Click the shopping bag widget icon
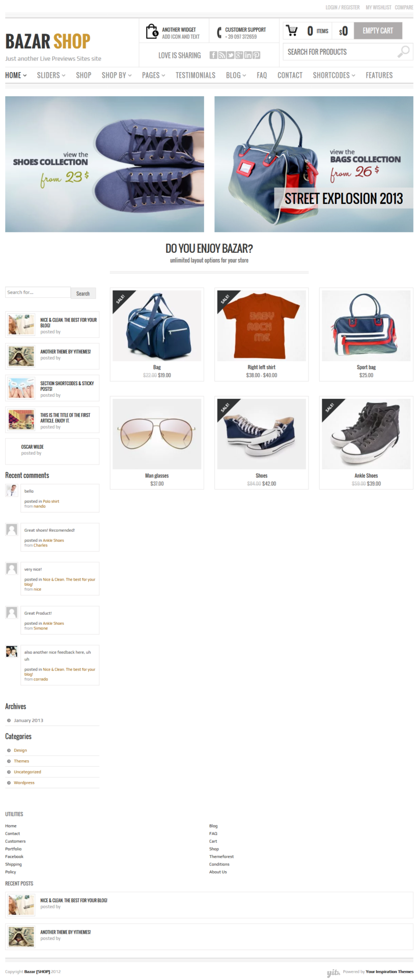Image resolution: width=420 pixels, height=980 pixels. [x=152, y=32]
